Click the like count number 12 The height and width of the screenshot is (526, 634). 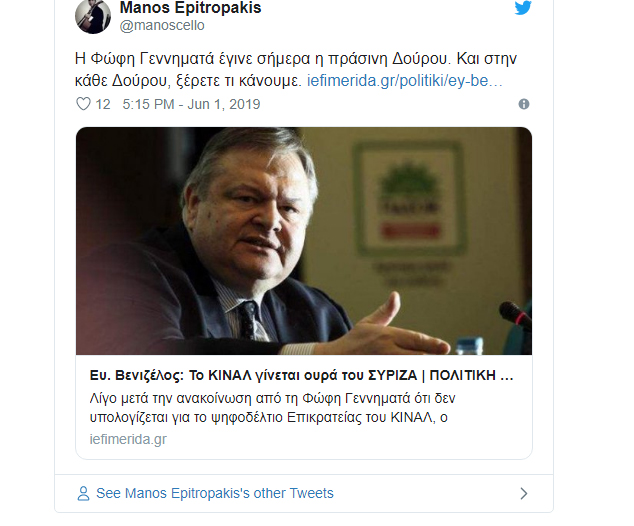point(103,104)
